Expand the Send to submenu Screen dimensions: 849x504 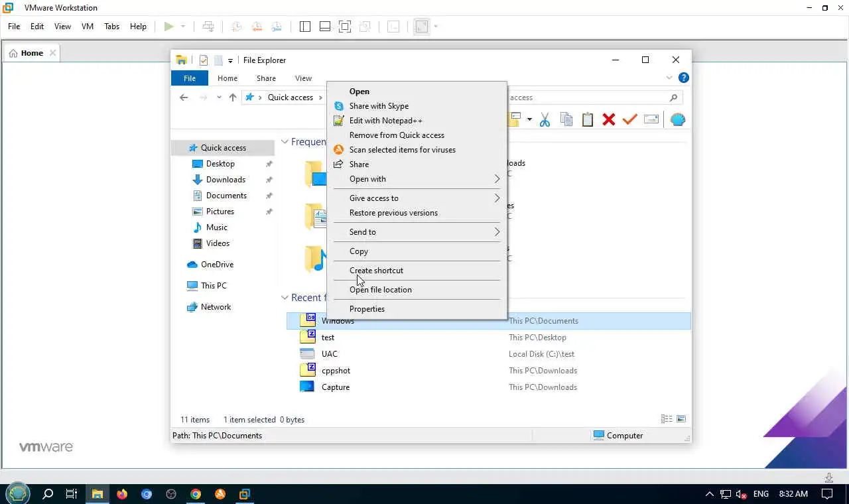[418, 232]
